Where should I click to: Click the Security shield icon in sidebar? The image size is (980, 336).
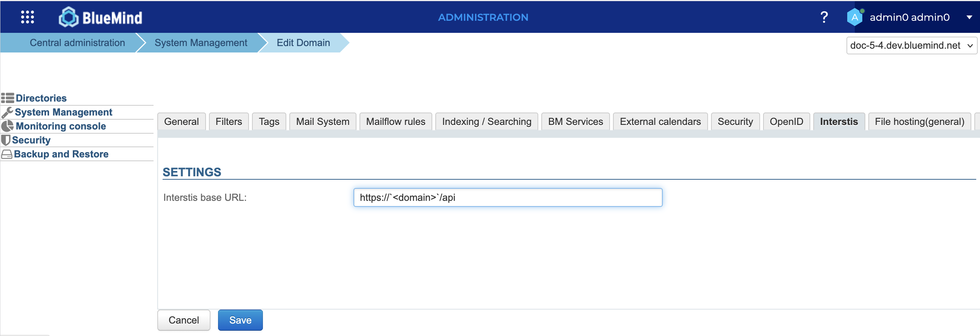pyautogui.click(x=6, y=140)
